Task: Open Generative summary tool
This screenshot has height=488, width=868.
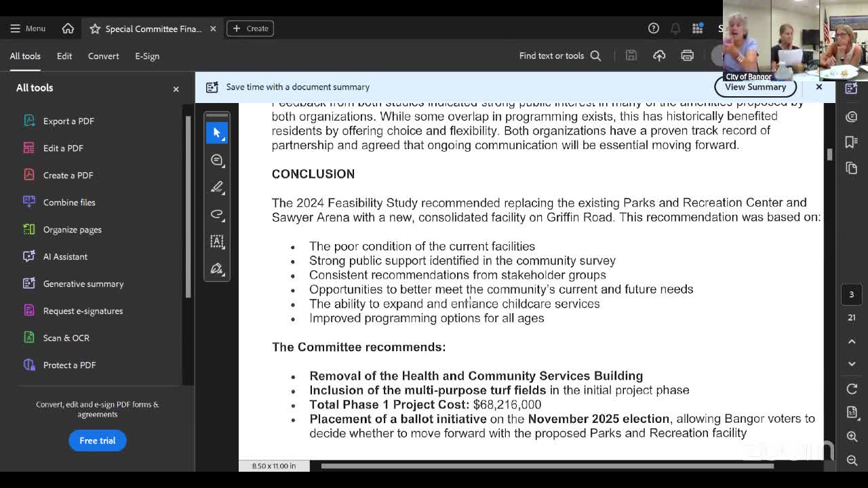Action: point(83,283)
